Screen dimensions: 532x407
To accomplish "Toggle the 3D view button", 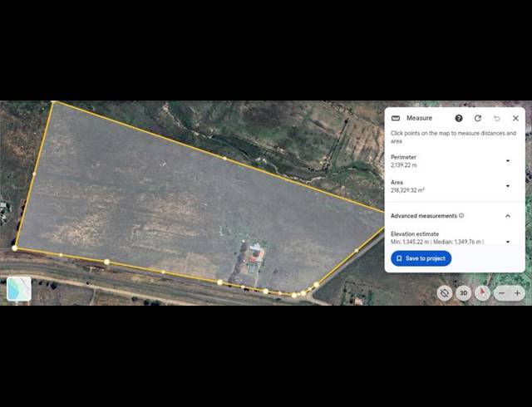I will (464, 292).
